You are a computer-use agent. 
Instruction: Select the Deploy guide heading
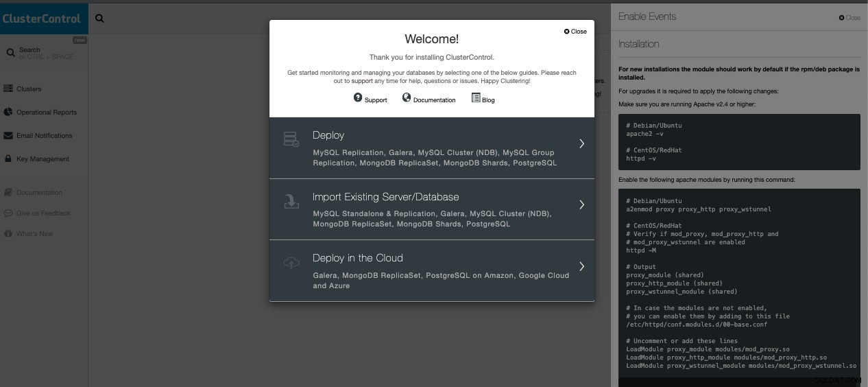point(328,136)
